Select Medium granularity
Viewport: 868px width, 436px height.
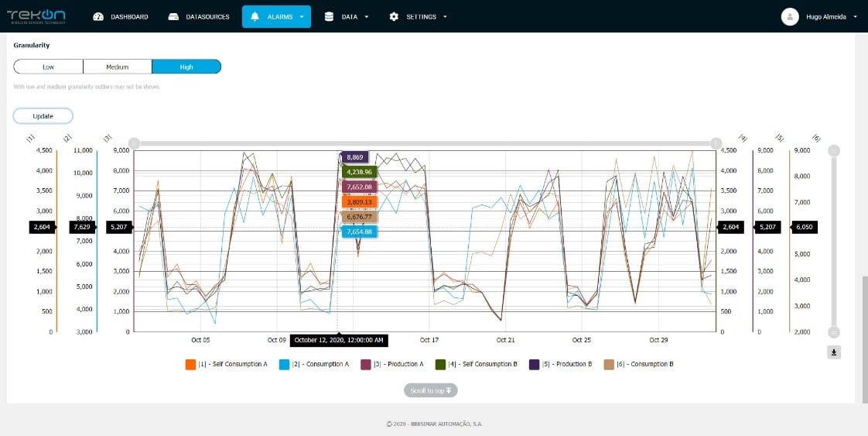click(118, 67)
